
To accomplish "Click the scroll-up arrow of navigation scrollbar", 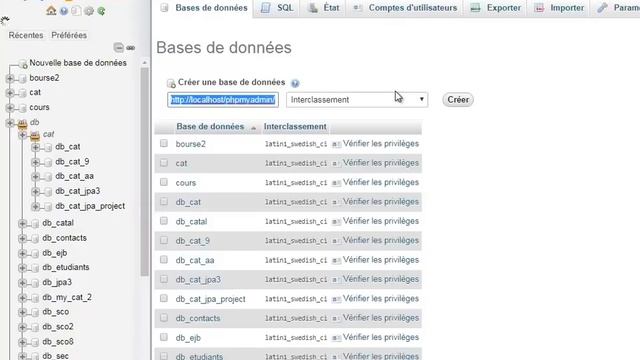I will point(144,63).
